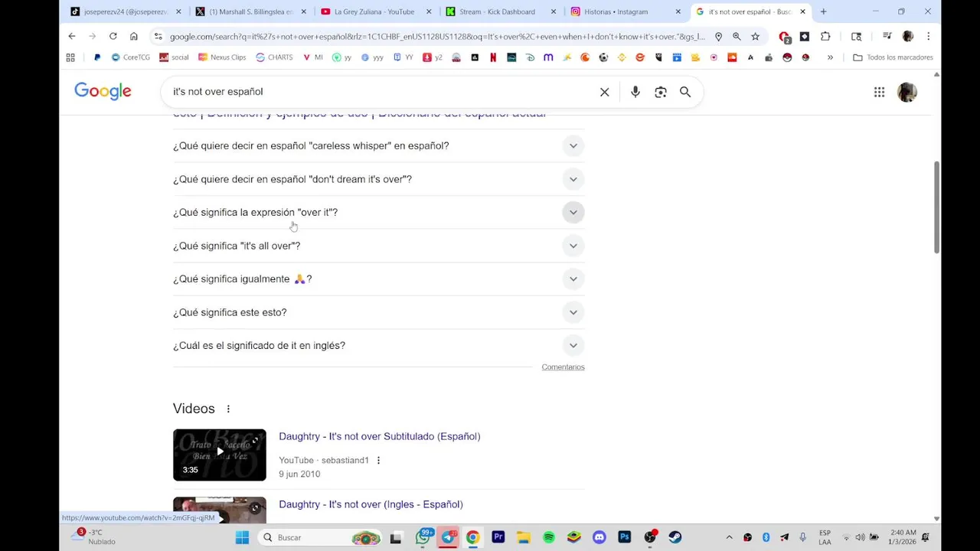
Task: Go back to the previous page
Action: click(72, 36)
